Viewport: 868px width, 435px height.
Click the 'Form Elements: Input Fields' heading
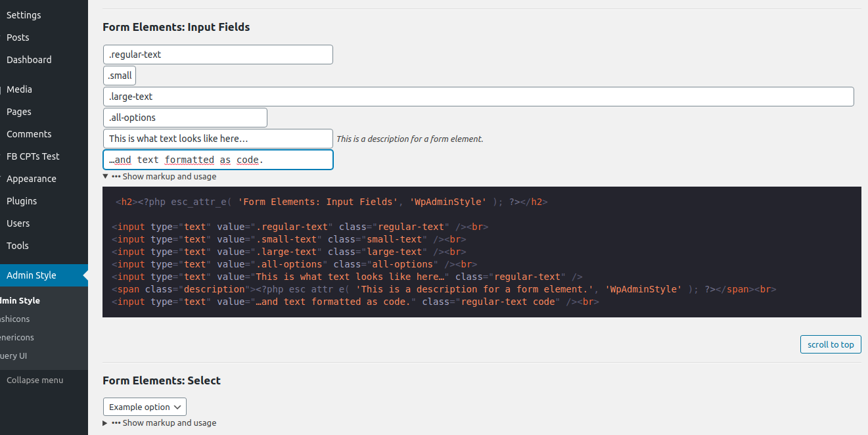point(176,27)
